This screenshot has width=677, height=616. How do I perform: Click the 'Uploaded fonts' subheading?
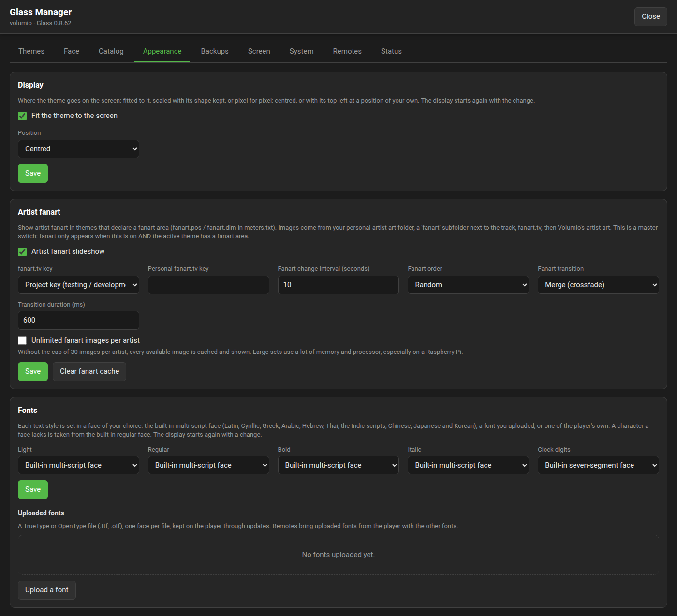[41, 513]
